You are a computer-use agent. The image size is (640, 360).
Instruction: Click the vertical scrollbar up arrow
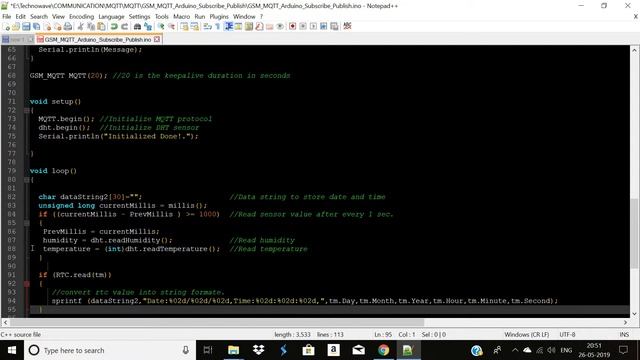[x=634, y=50]
